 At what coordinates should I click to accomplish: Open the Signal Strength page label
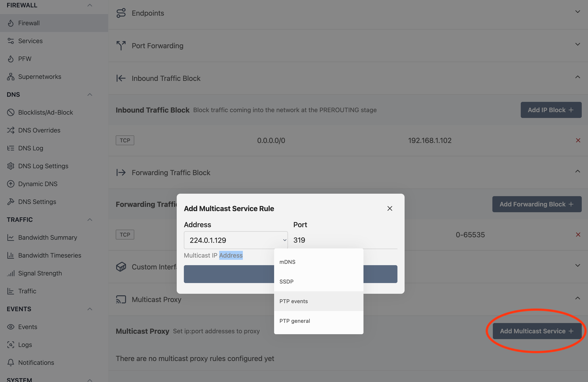[40, 273]
